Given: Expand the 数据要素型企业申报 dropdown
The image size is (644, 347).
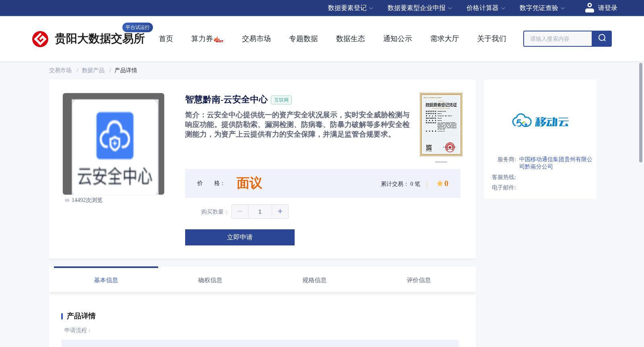Looking at the screenshot, I should coord(420,8).
